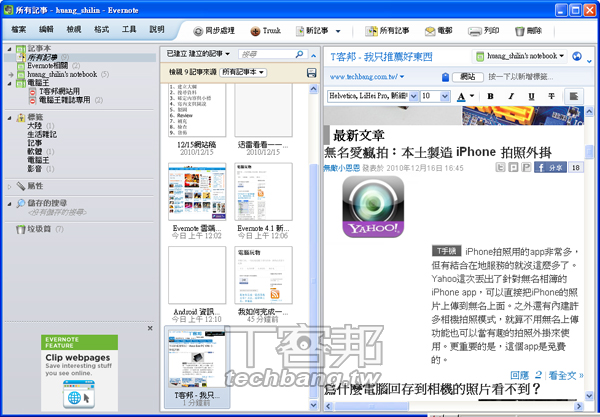Click the globe icon in note header
This screenshot has height=417, width=600.
[576, 57]
